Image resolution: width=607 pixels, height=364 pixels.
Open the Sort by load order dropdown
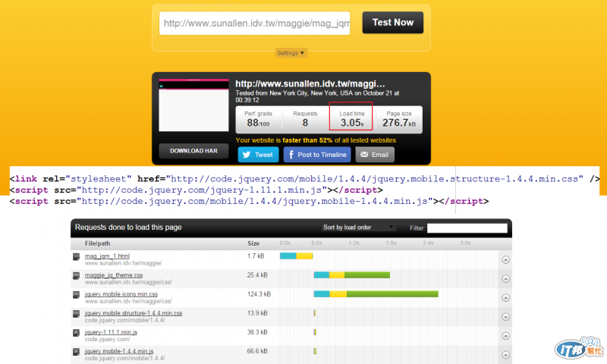[x=358, y=227]
